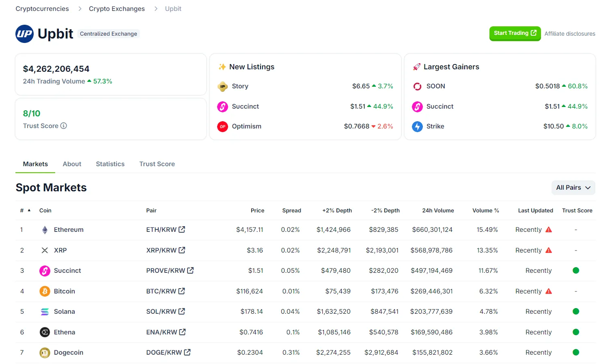Click the Ethereum coin icon in table

45,230
